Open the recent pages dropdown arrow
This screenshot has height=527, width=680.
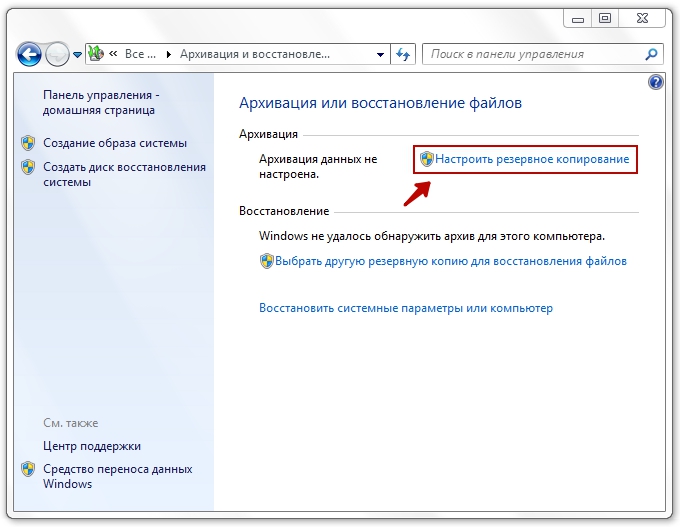(77, 55)
